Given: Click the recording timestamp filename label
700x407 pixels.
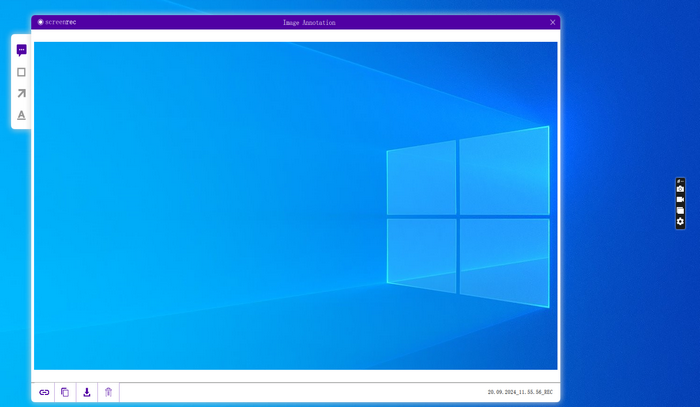Looking at the screenshot, I should (519, 393).
